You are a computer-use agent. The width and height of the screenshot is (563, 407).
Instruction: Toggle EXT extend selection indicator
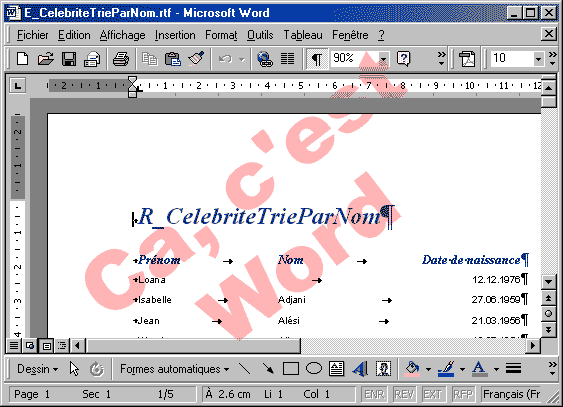[x=433, y=394]
